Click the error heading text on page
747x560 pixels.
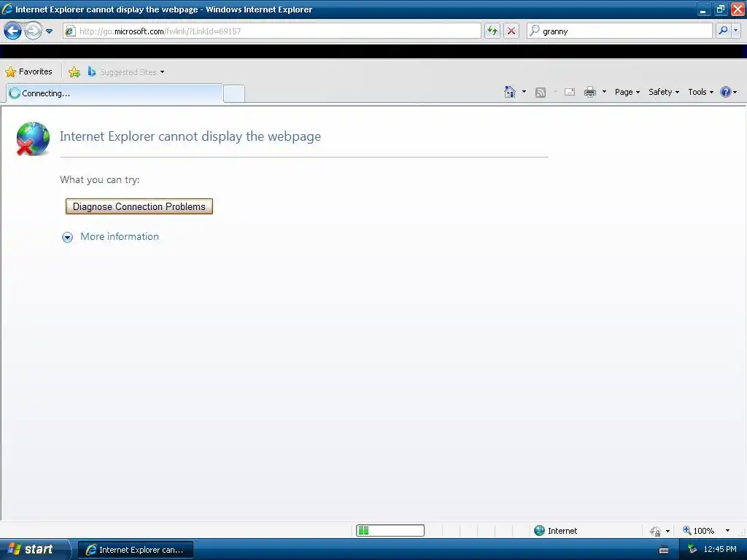pyautogui.click(x=190, y=136)
